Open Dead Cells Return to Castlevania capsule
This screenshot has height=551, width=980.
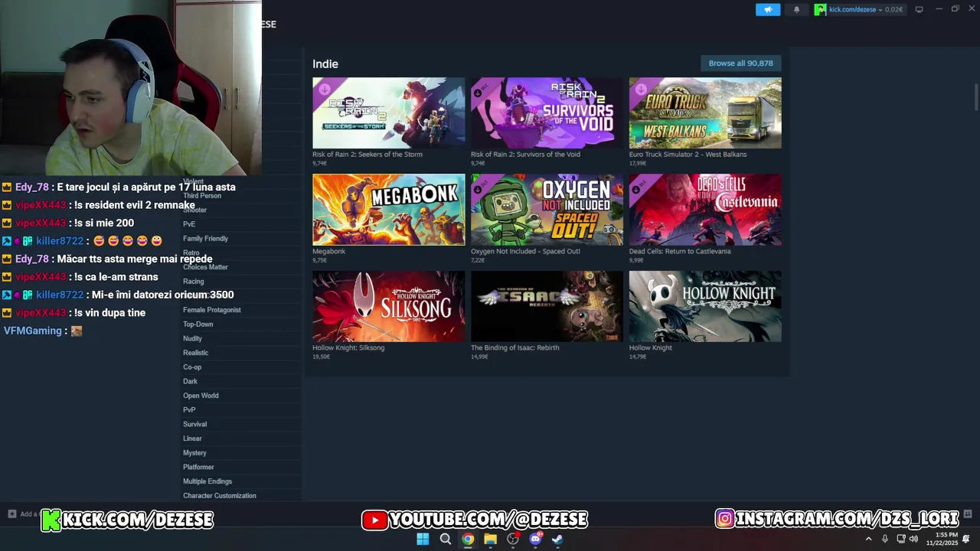[705, 210]
